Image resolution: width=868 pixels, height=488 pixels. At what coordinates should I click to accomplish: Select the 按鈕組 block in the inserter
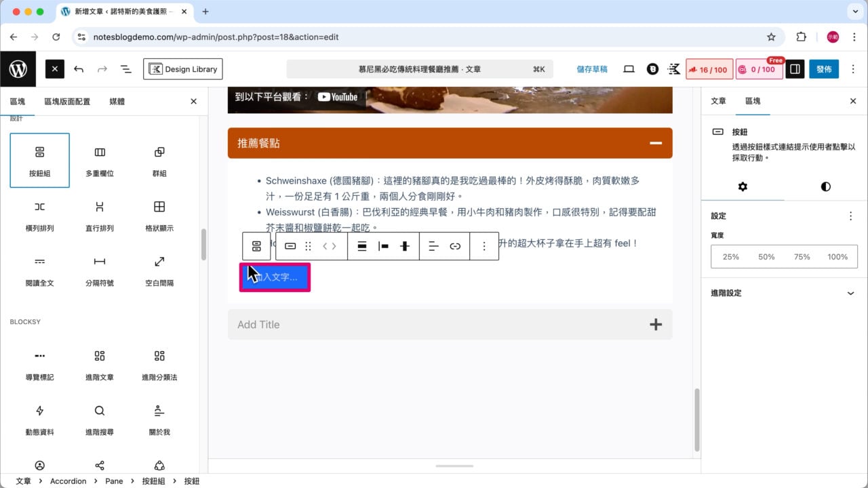[39, 160]
